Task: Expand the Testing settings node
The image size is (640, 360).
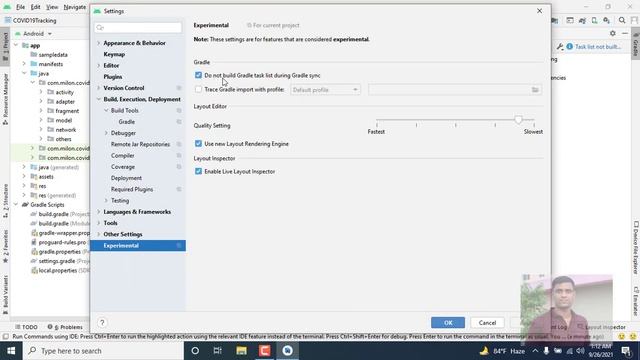Action: click(x=106, y=200)
